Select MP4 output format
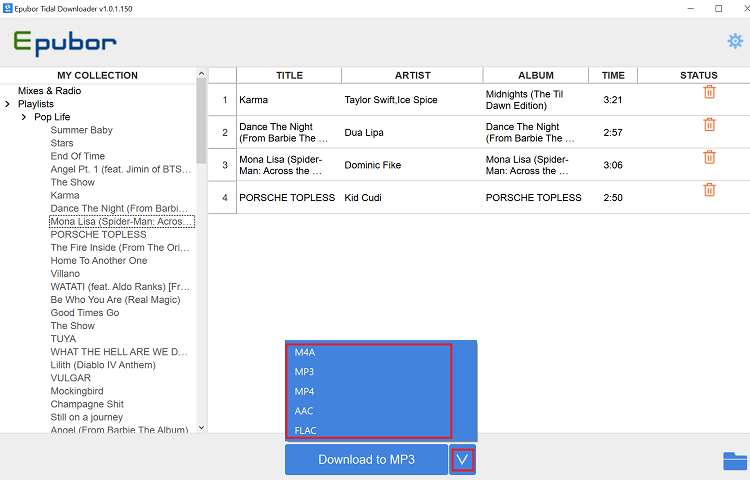This screenshot has width=750, height=480. 304,392
